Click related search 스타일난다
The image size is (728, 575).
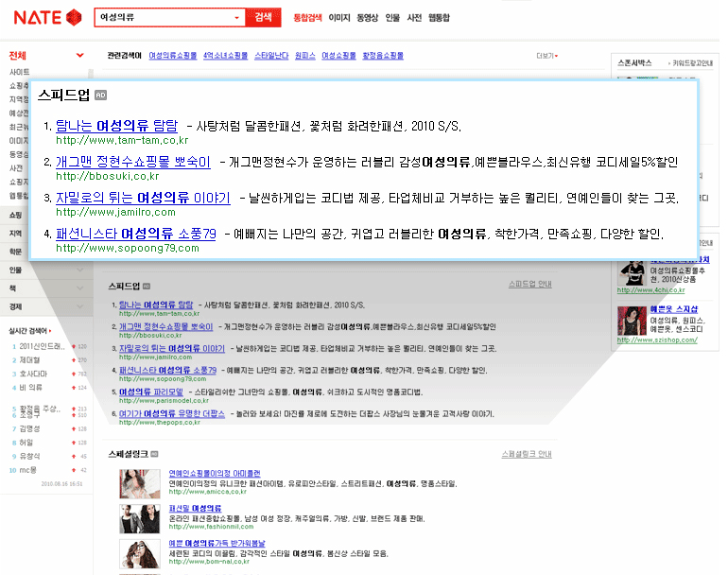(271, 56)
